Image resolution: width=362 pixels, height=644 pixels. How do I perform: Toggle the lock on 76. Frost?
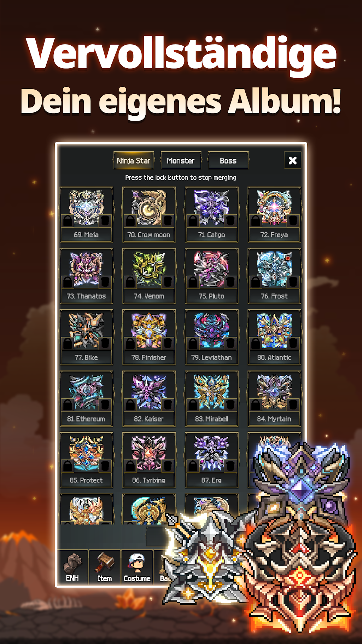coord(256,282)
